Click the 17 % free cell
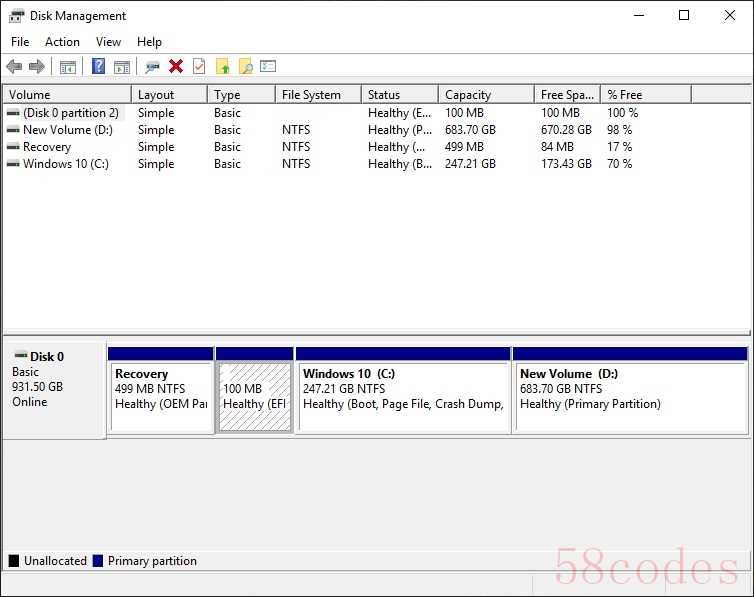 tap(620, 147)
